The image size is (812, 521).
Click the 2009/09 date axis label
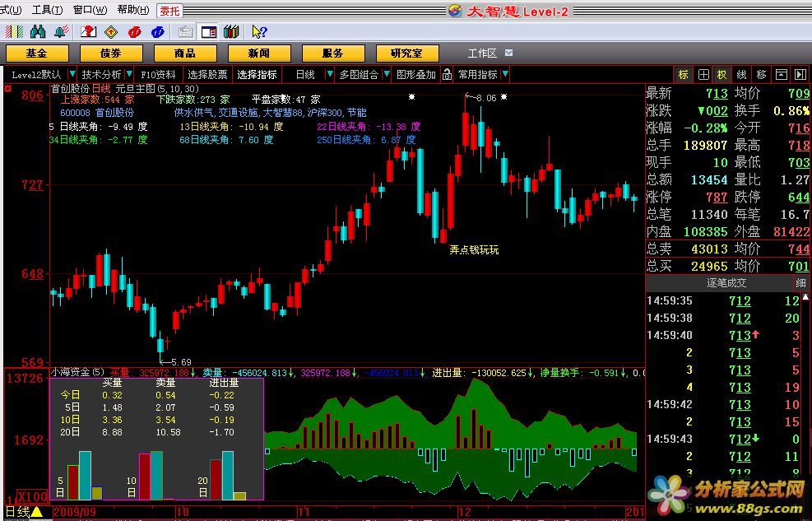click(x=75, y=512)
